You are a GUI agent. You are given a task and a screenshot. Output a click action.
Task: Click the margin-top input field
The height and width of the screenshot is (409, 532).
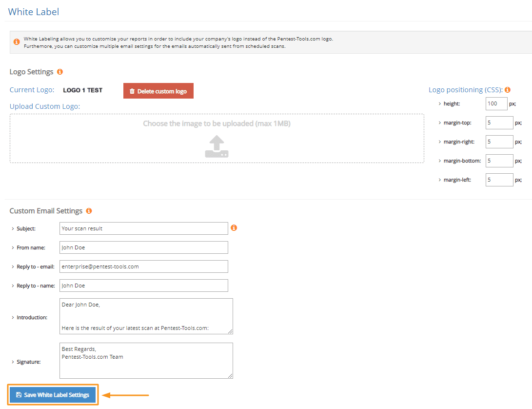[499, 123]
